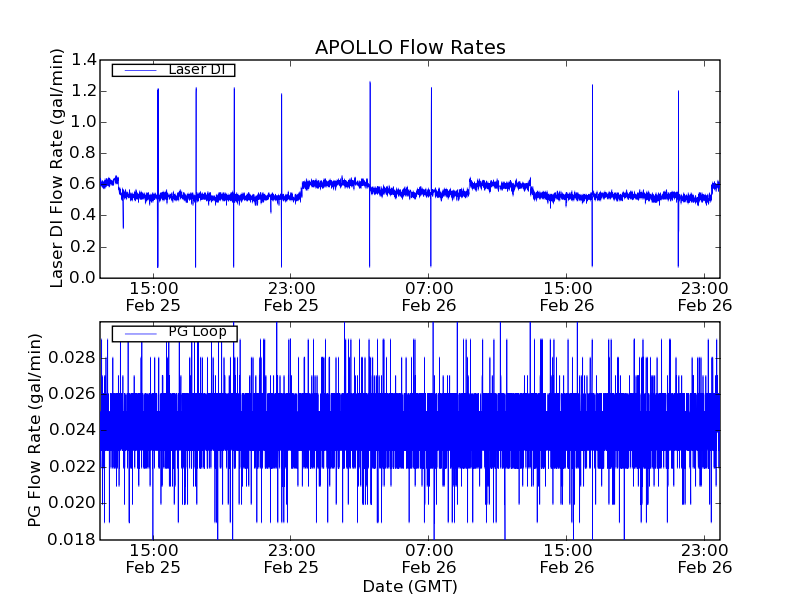800x600 pixels.
Task: Click the 0.028 tick on PG axis
Action: [x=76, y=358]
